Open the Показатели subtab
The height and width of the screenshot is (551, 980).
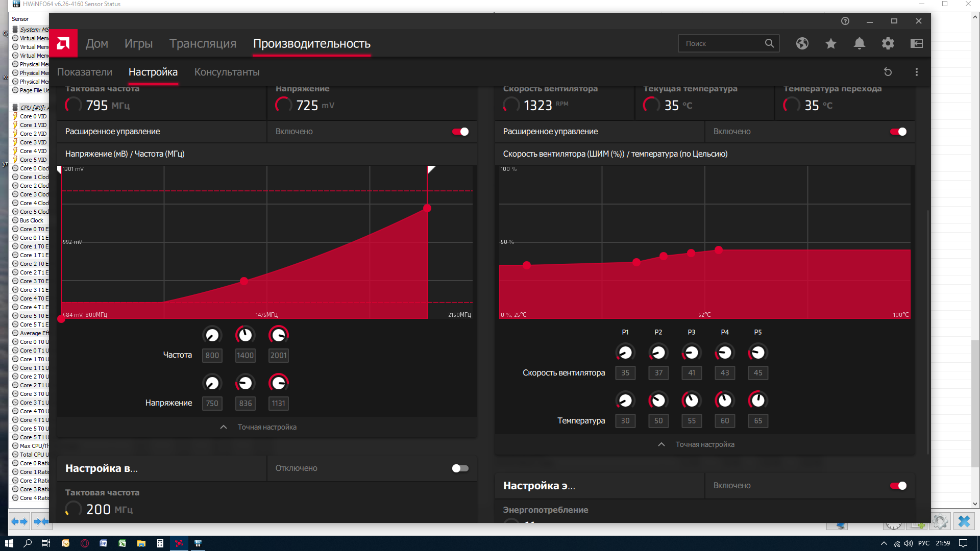[84, 72]
